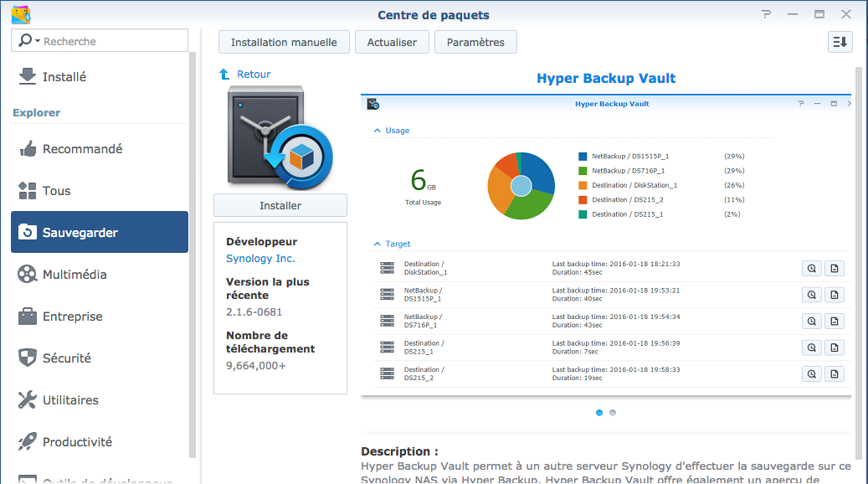Open the Utilitaires category

click(100, 399)
